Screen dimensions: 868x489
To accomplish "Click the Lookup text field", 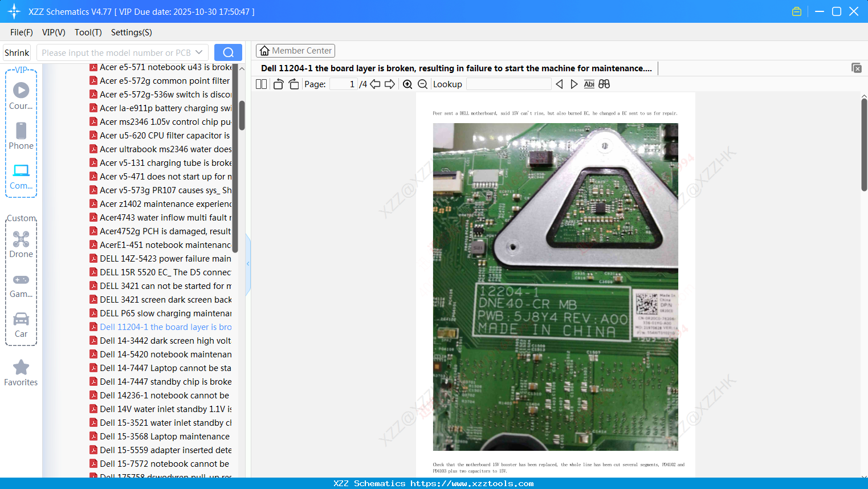I will pos(508,84).
